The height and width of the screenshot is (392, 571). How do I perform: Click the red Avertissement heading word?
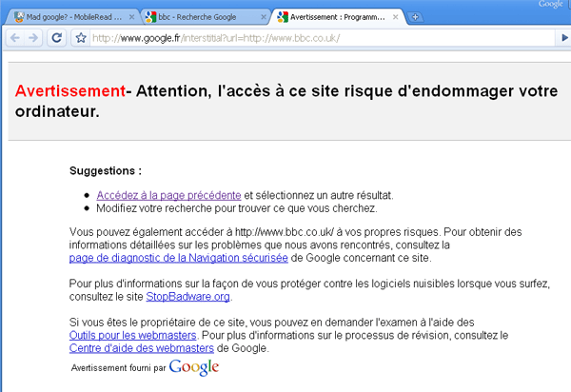(69, 91)
